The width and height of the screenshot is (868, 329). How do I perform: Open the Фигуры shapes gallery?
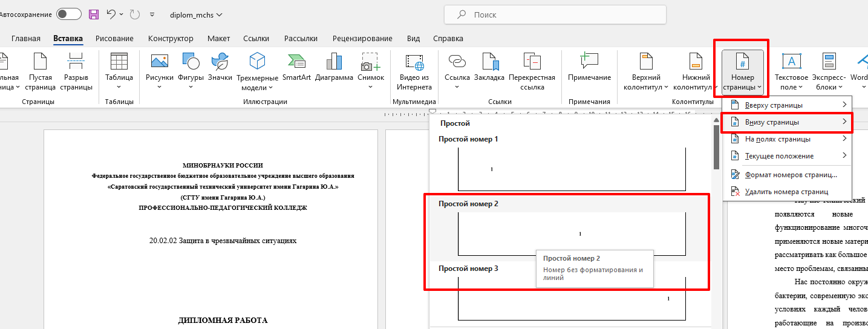point(191,71)
